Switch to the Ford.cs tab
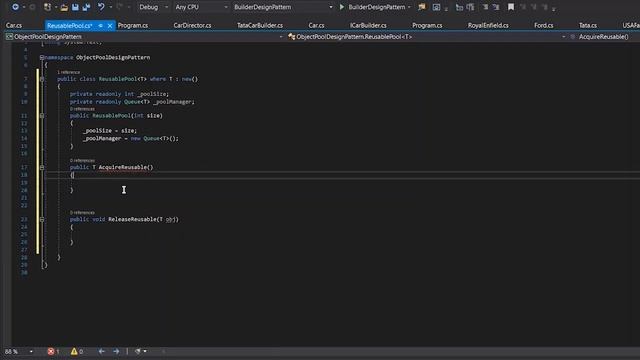The height and width of the screenshot is (360, 640). (x=544, y=25)
